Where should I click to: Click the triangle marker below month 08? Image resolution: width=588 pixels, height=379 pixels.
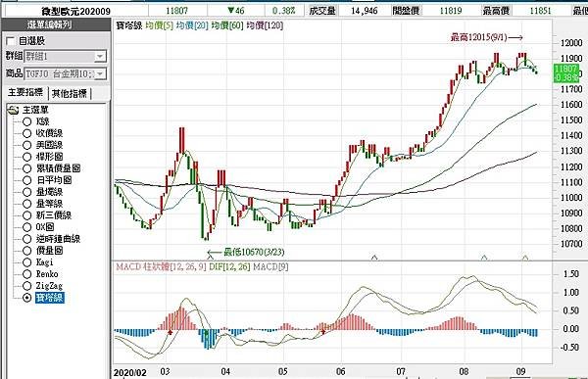tap(484, 258)
